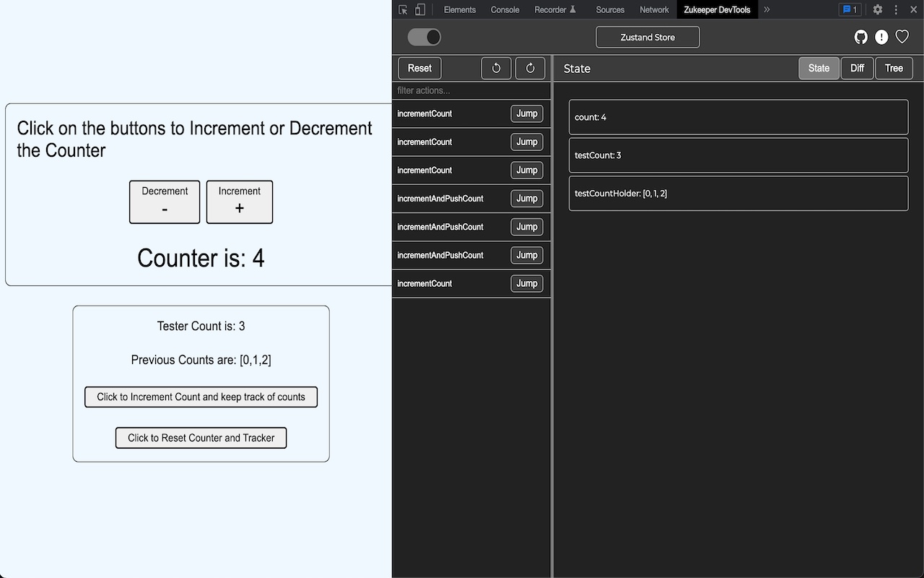Viewport: 924px width, 578px height.
Task: Open the DevTools three-dot menu
Action: click(894, 9)
